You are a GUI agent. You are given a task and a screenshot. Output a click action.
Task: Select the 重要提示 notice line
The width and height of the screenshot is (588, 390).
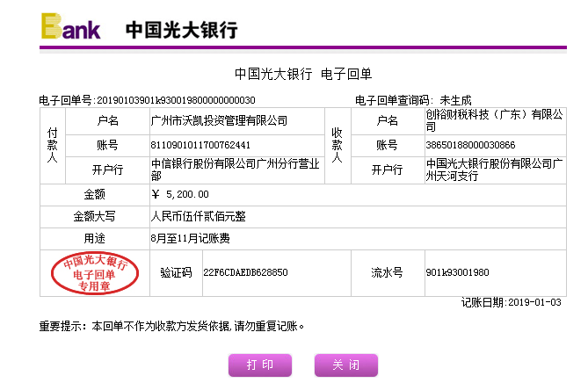tap(171, 326)
